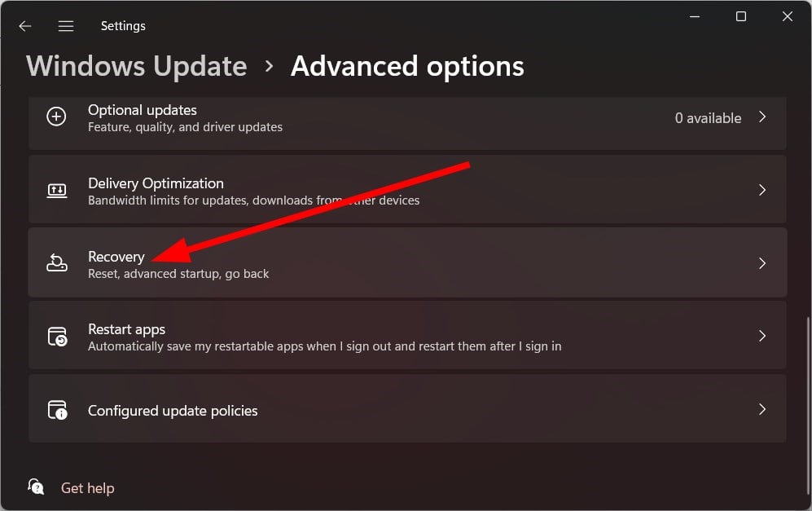The height and width of the screenshot is (511, 812).
Task: Open the Get help link
Action: pyautogui.click(x=87, y=488)
